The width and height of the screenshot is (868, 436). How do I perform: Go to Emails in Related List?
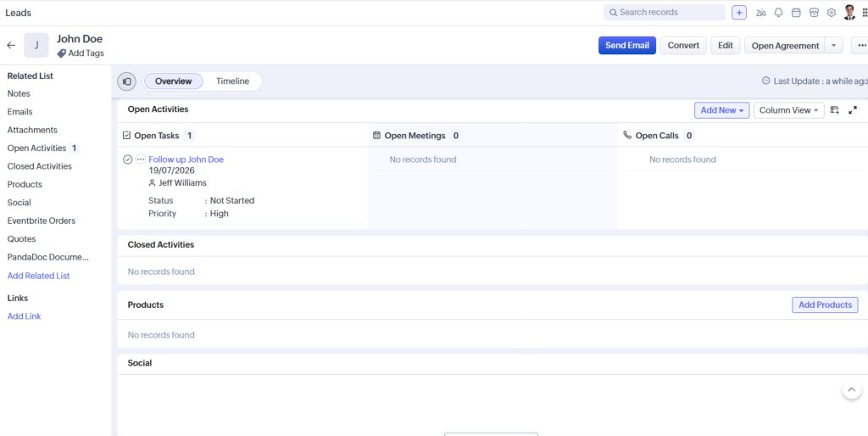tap(20, 112)
